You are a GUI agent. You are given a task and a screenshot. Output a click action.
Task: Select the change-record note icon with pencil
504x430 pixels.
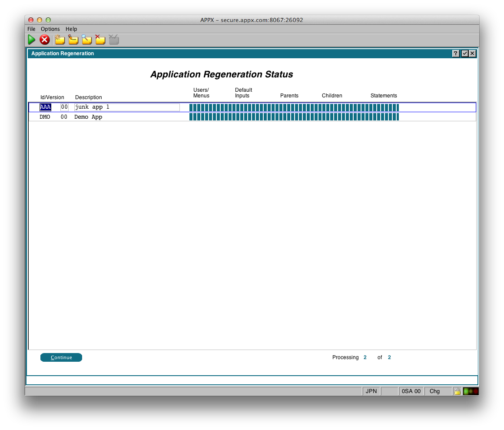(73, 40)
